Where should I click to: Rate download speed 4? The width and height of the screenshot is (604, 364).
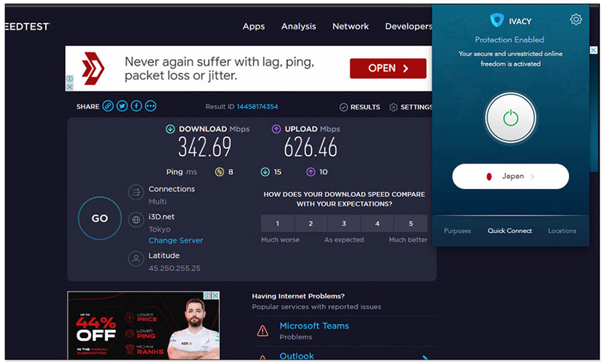[377, 223]
